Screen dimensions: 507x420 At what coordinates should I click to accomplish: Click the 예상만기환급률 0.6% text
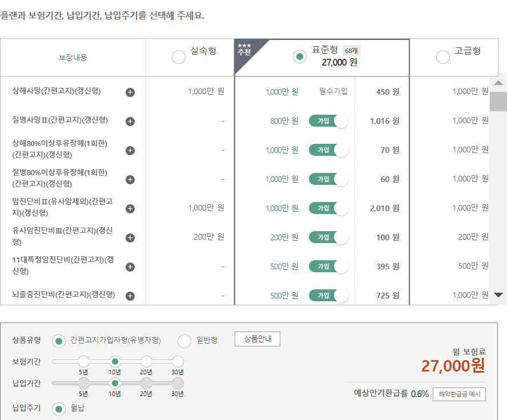[391, 394]
